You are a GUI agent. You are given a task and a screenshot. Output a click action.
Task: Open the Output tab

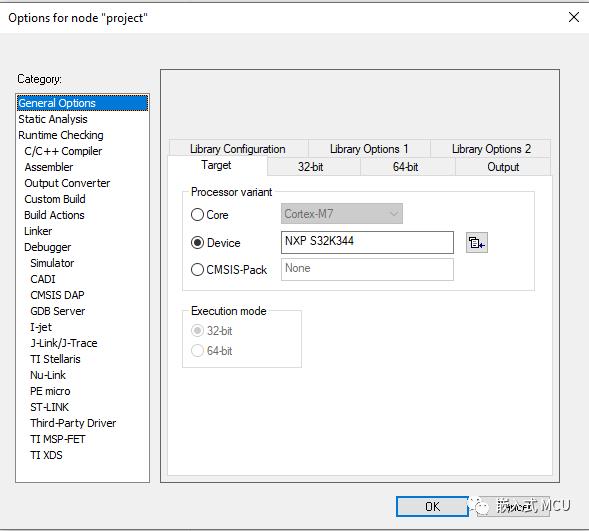(503, 167)
